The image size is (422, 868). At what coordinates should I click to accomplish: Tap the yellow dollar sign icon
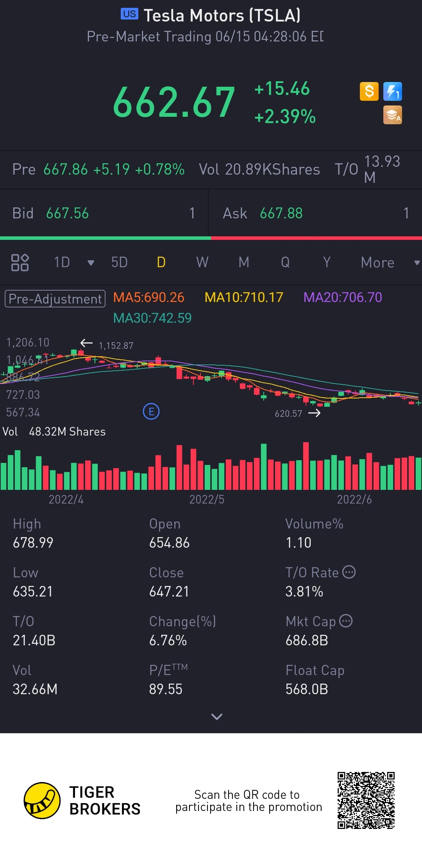[x=369, y=92]
